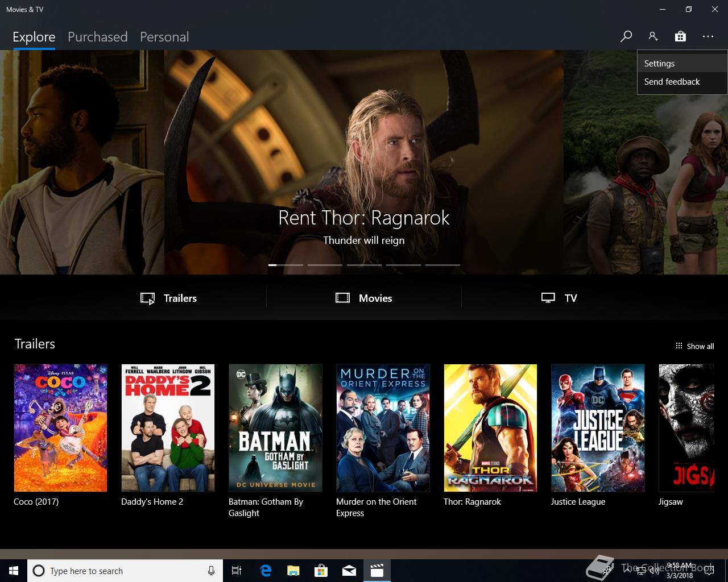
Task: Click the taskbar search box
Action: (x=124, y=571)
